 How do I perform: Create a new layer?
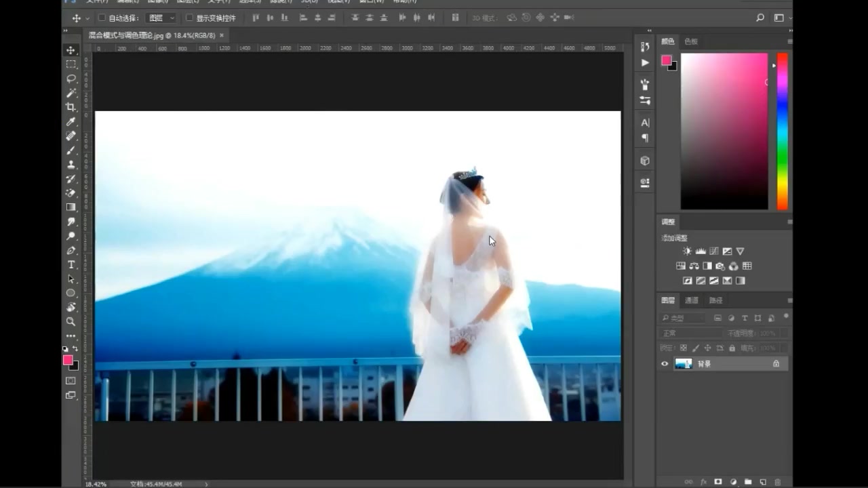click(763, 482)
